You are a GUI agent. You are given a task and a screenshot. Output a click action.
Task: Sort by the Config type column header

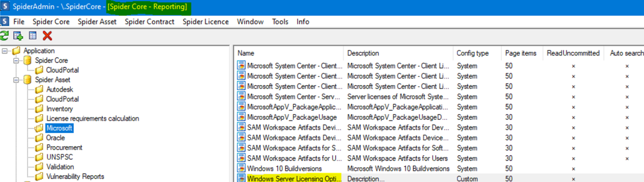coord(477,53)
